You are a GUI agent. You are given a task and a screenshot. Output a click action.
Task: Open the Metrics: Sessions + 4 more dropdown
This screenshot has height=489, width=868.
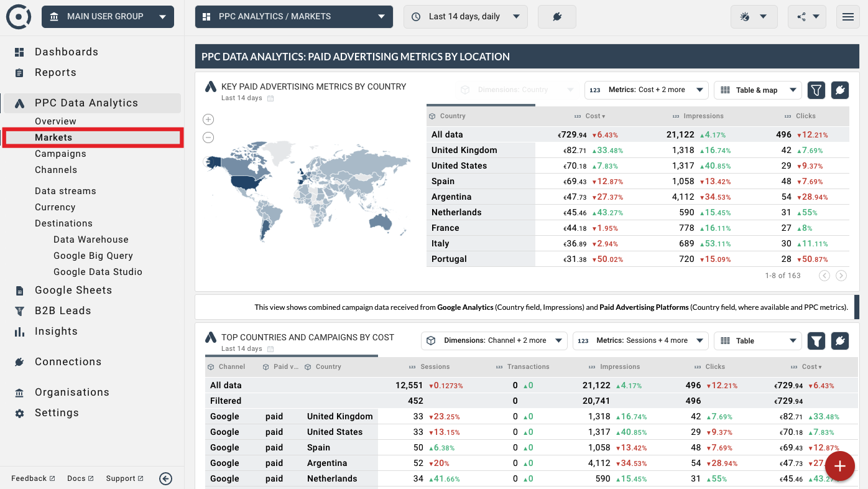coord(640,341)
